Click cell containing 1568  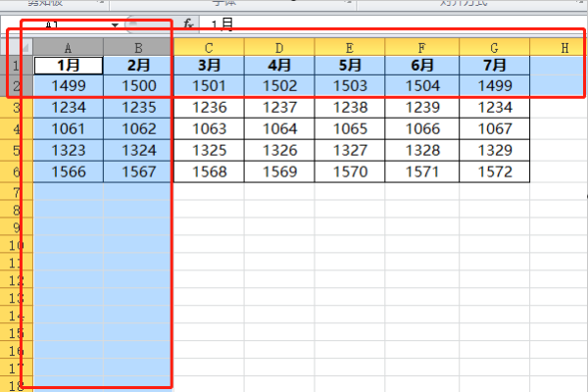(x=209, y=171)
